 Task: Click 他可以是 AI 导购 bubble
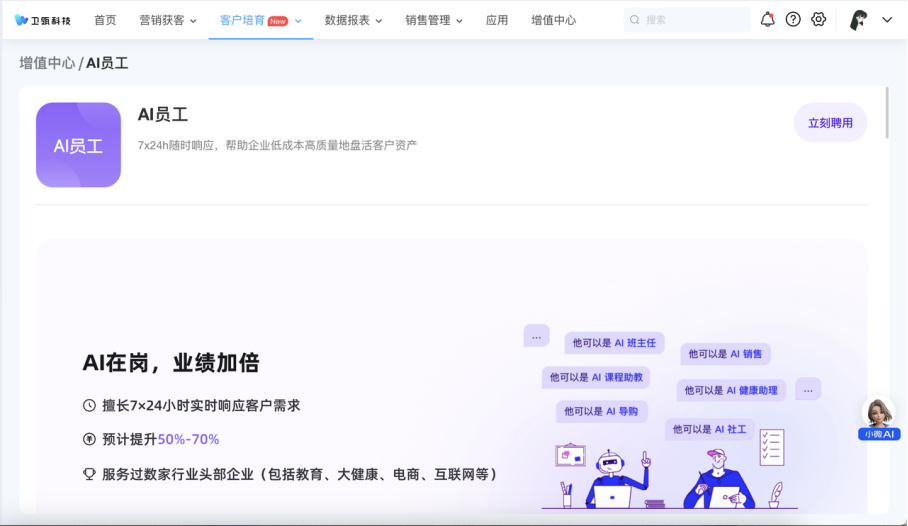[x=601, y=411]
